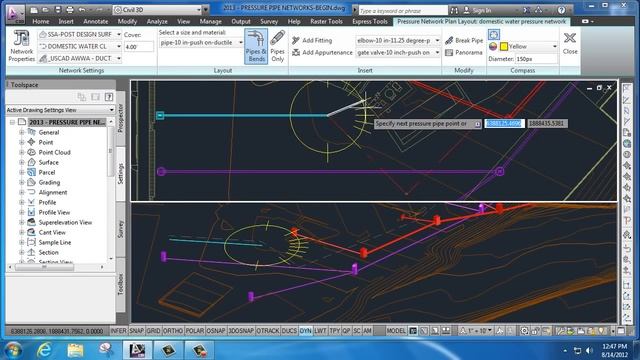Click the Internet Explorer taskbar icon
This screenshot has width=640, height=360.
44,350
